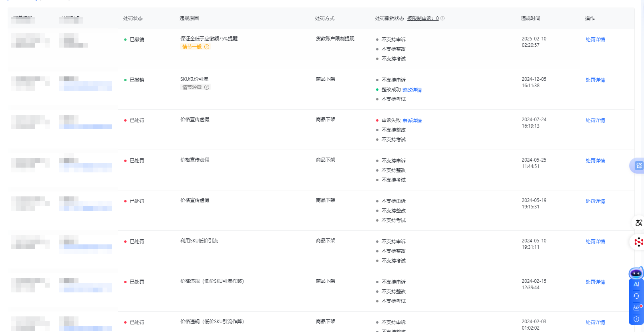The image size is (644, 332).
Task: View 处罚详情 for 2025-02-10 violation
Action: (x=595, y=40)
